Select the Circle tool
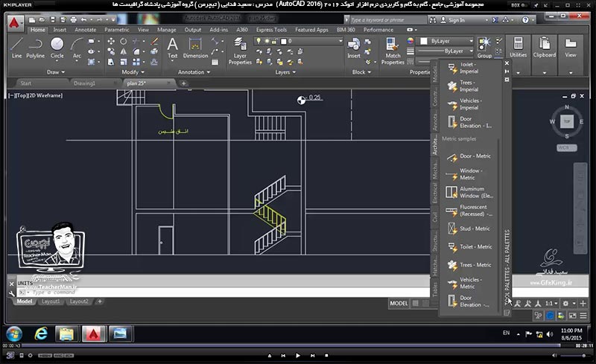This screenshot has width=596, height=364. point(57,48)
